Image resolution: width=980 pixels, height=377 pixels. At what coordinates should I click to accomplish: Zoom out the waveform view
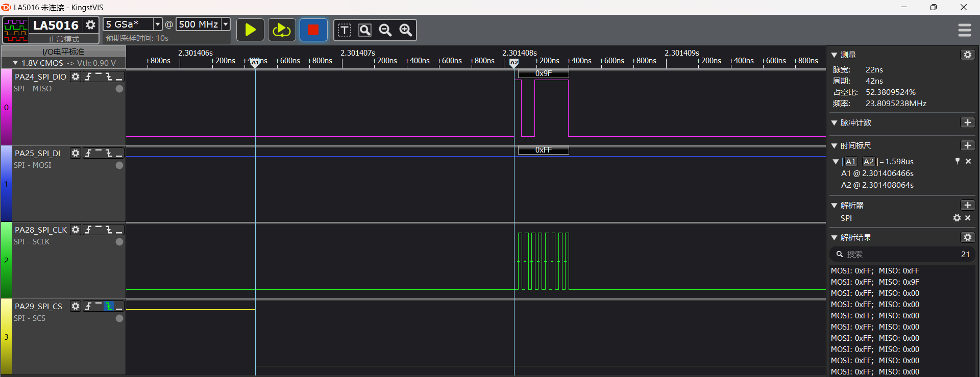[385, 30]
